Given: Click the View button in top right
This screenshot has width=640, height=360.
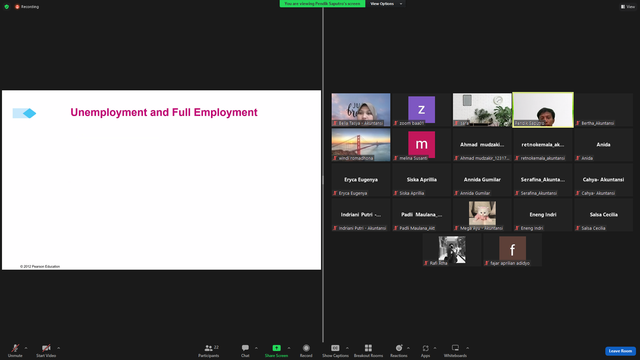Looking at the screenshot, I should (x=628, y=7).
